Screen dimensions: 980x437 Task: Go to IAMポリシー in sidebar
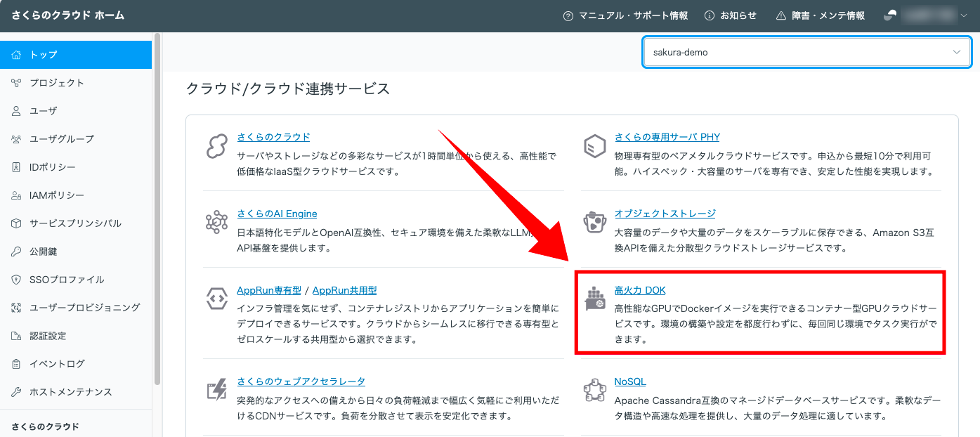(56, 195)
